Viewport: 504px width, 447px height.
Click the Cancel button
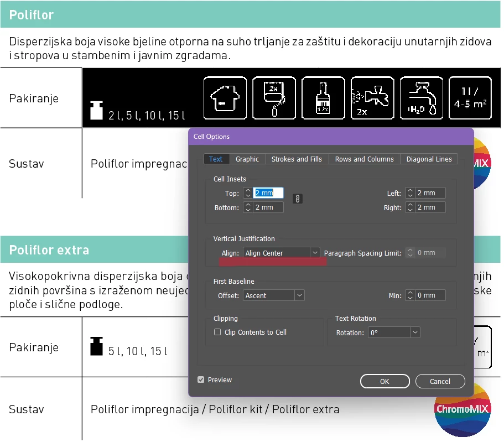click(440, 381)
